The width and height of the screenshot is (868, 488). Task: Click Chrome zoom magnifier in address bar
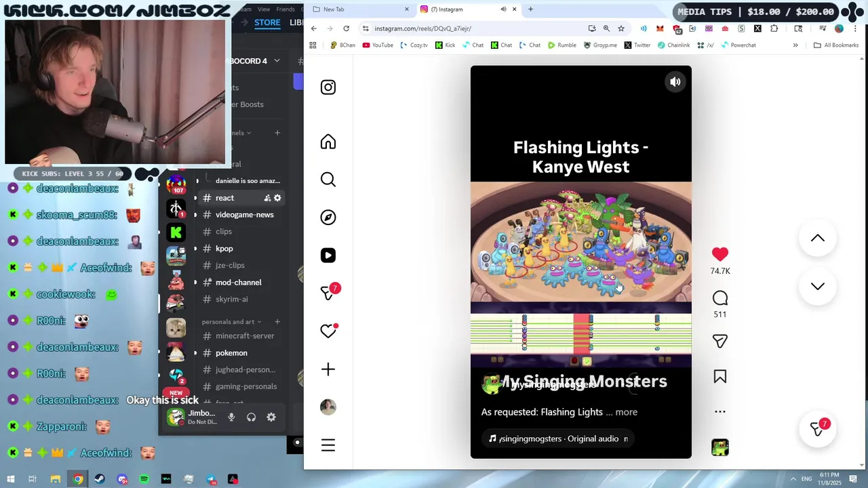(x=606, y=28)
